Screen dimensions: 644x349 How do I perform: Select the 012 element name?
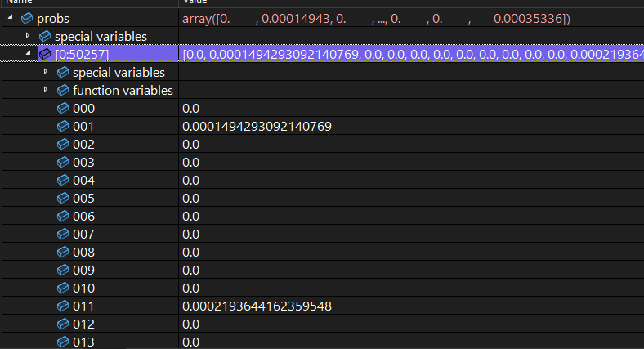84,324
